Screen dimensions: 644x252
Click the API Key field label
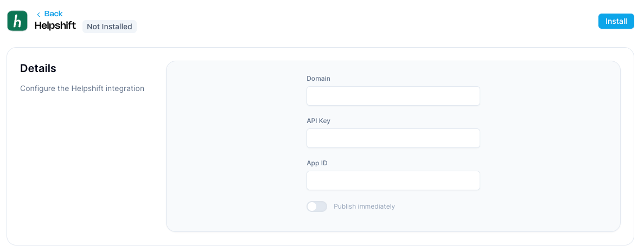tap(318, 121)
